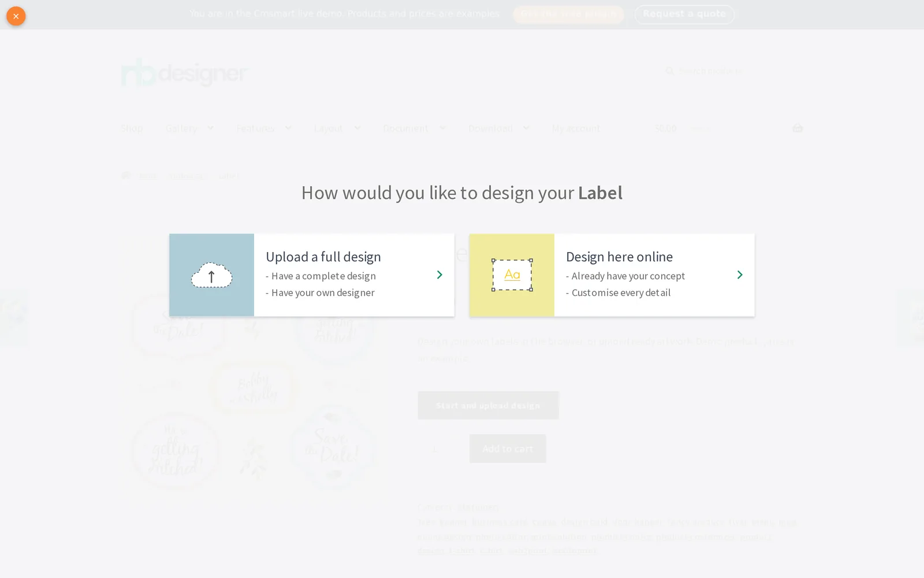
Task: Click the breadcrumb home icon
Action: pos(126,176)
